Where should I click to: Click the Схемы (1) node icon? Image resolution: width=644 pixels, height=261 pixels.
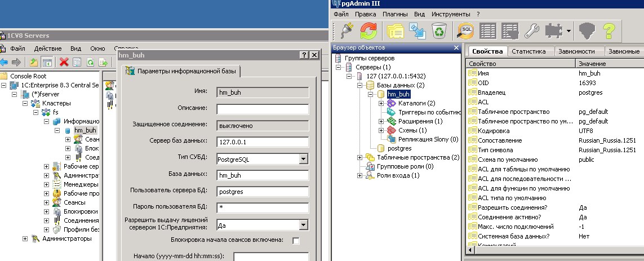point(392,130)
